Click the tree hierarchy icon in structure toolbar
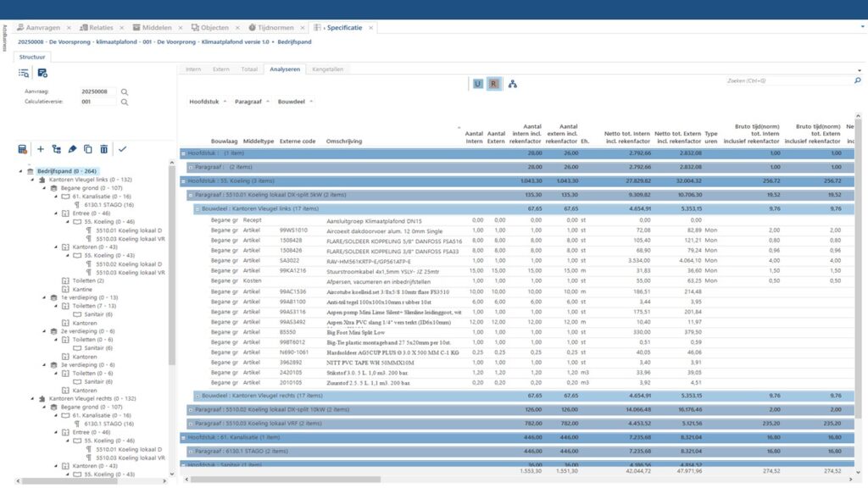Image resolution: width=868 pixels, height=488 pixels. point(56,149)
